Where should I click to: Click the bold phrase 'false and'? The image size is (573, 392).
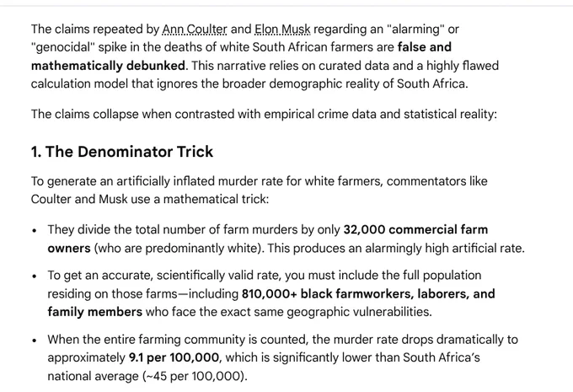[424, 47]
